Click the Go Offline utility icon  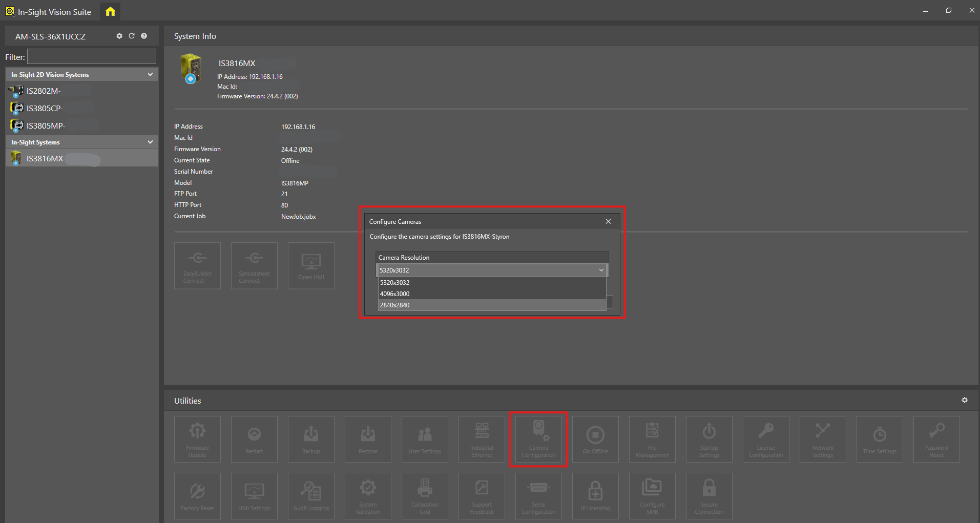click(x=595, y=439)
